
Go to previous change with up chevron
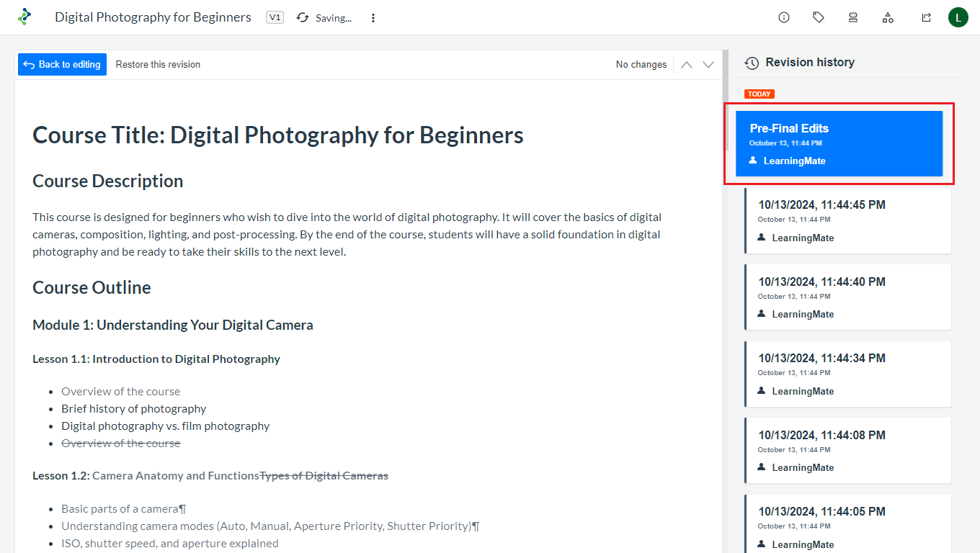click(687, 65)
